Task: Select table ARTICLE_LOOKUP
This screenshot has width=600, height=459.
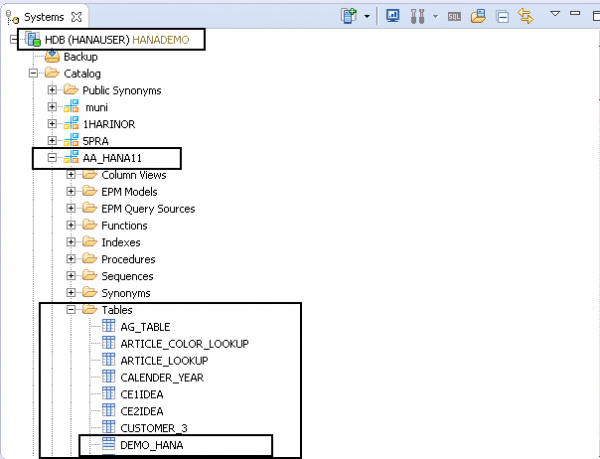Action: point(164,361)
